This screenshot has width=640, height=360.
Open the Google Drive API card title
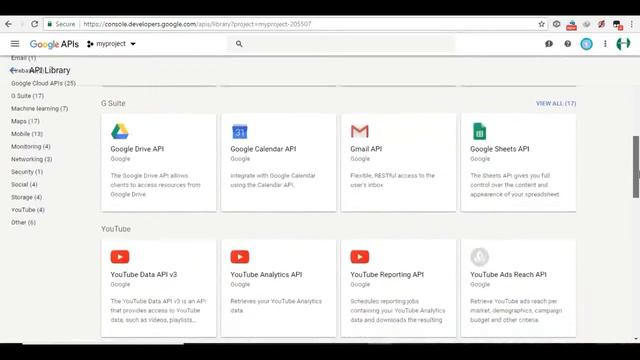[x=137, y=149]
